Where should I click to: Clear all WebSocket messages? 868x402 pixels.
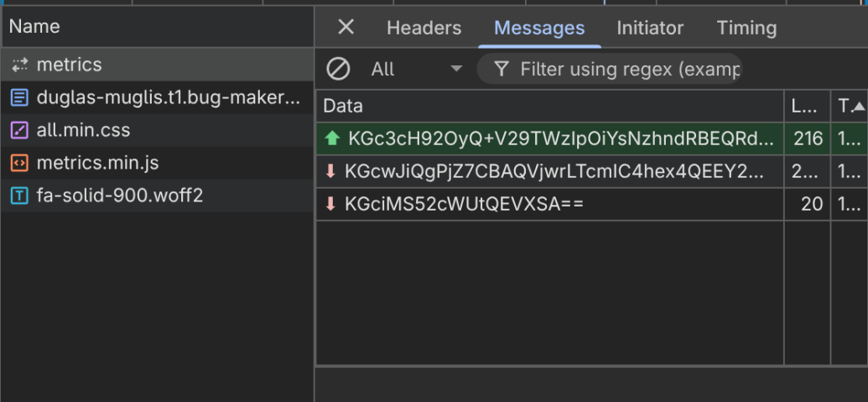click(x=338, y=69)
